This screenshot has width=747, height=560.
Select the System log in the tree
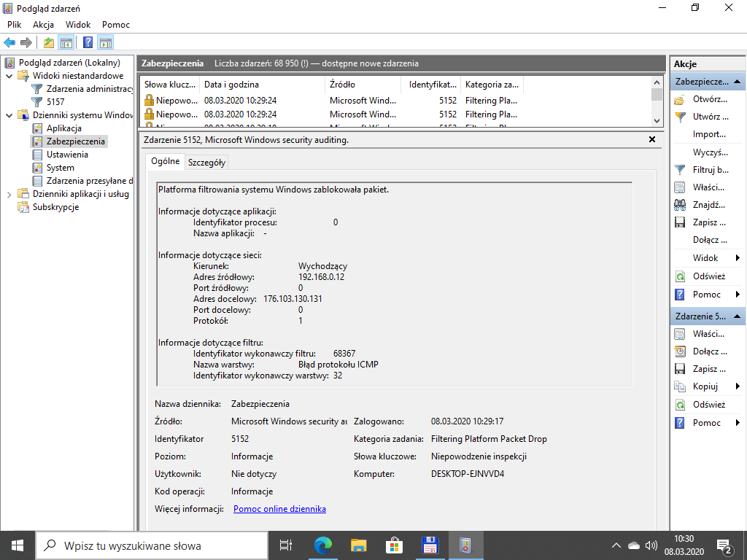[x=60, y=168]
